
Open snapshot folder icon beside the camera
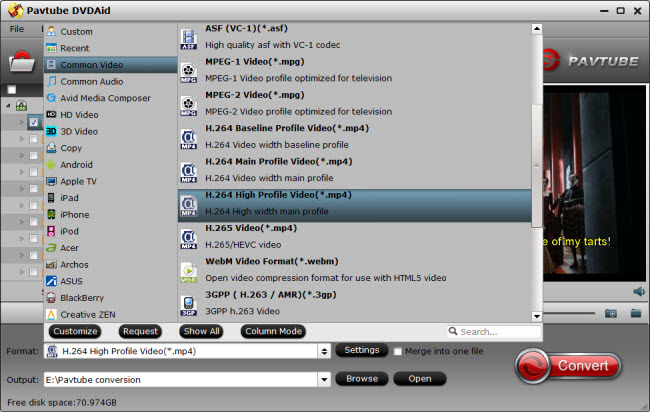635,313
